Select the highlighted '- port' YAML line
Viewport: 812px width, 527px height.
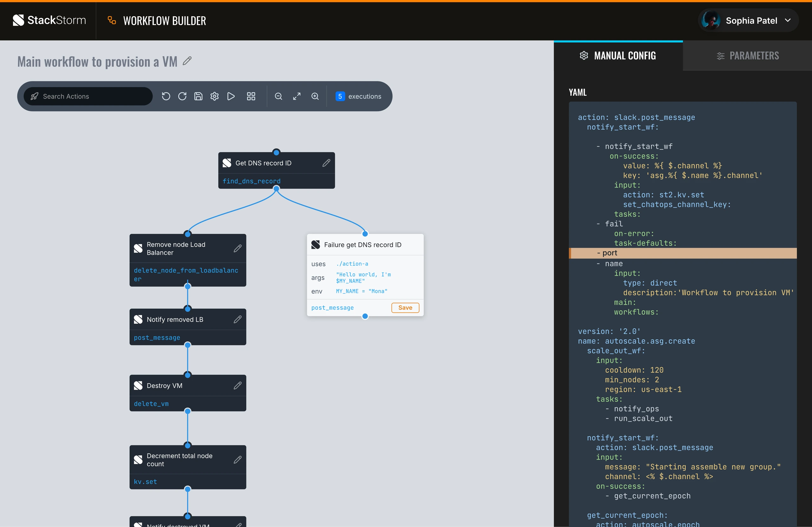[683, 253]
